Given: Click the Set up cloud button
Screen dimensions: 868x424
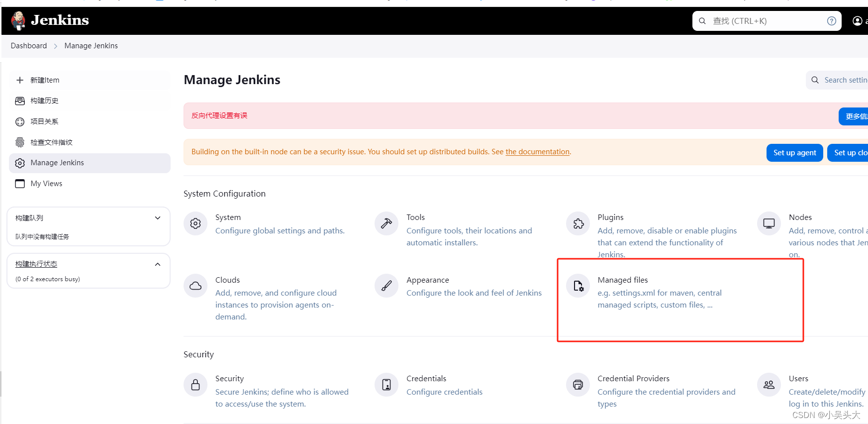Looking at the screenshot, I should (x=848, y=153).
